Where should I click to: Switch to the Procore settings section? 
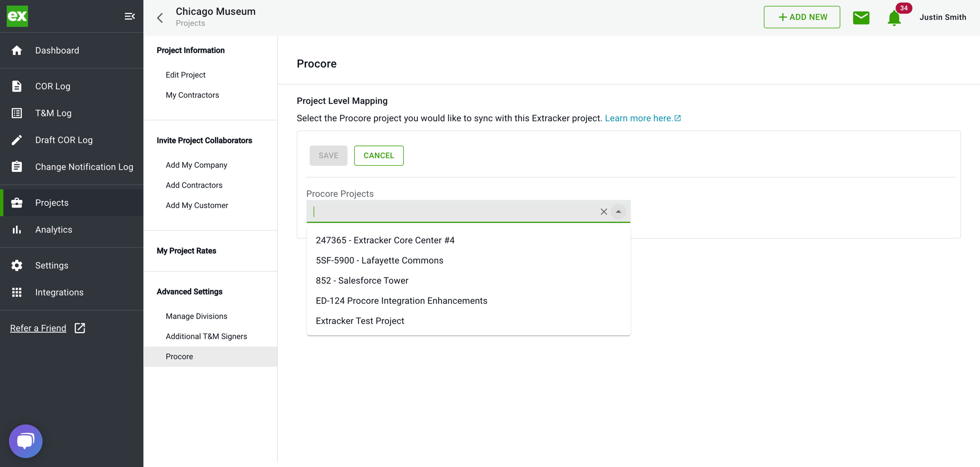point(179,356)
